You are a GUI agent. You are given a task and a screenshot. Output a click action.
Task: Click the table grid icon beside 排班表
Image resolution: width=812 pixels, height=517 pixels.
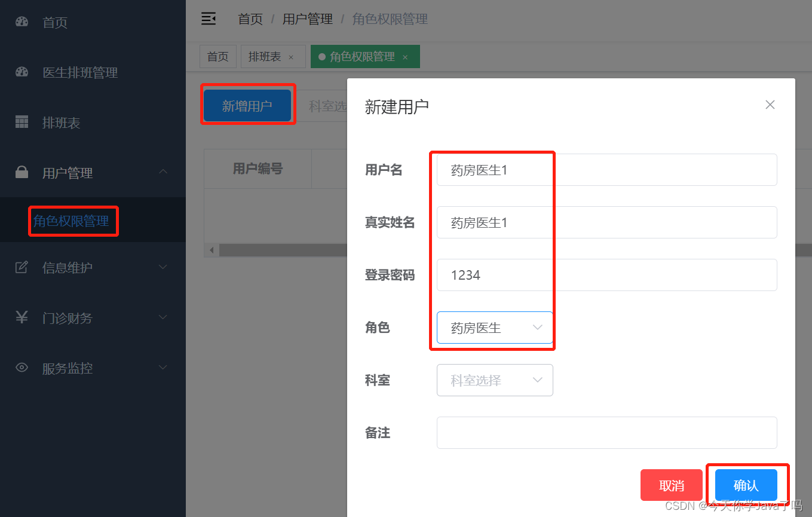pos(22,123)
